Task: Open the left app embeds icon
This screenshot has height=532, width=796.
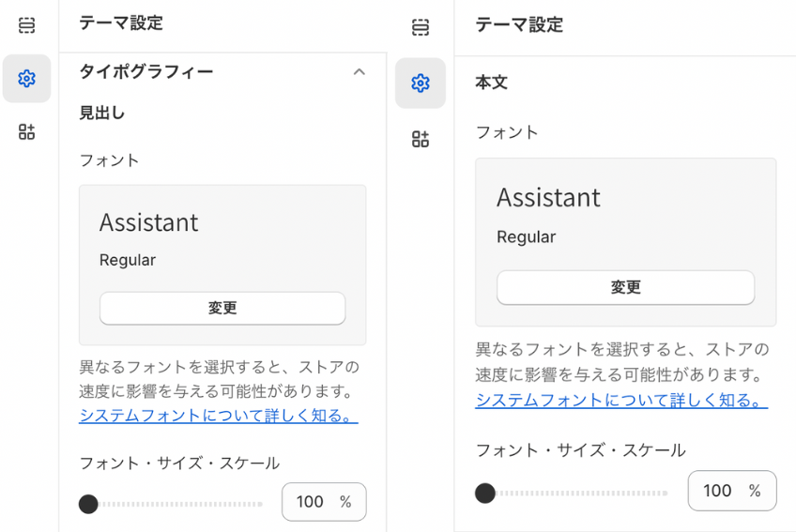Action: tap(26, 131)
